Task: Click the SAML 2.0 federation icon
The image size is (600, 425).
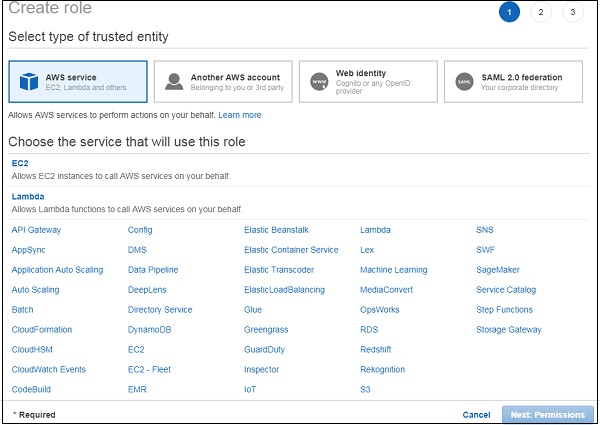Action: coord(464,82)
